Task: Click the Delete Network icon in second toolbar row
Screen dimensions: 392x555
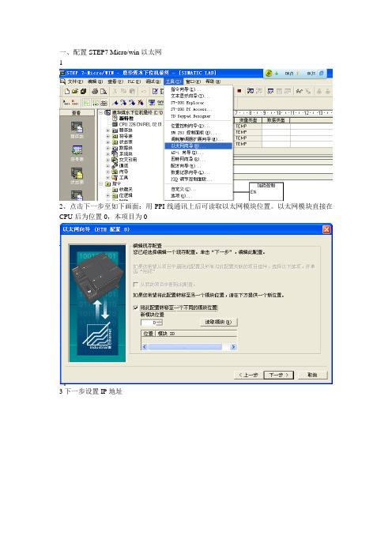Action: [74, 103]
